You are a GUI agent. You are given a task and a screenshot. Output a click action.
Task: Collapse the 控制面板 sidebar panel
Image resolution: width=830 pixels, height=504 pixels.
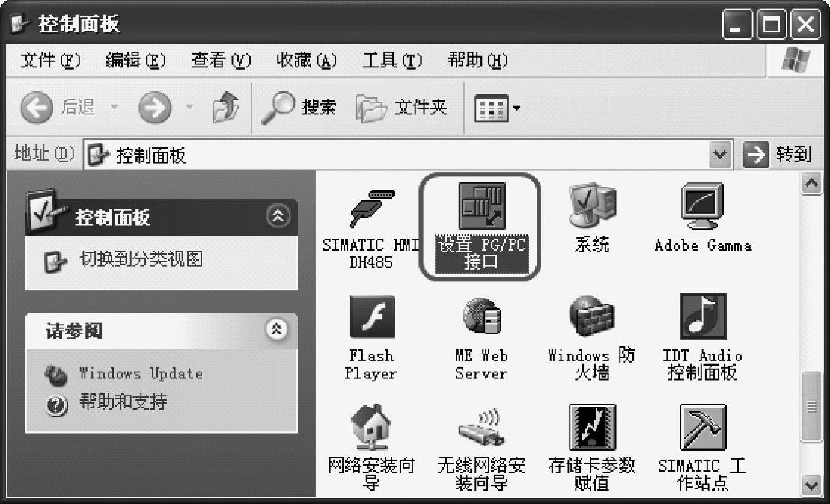278,216
